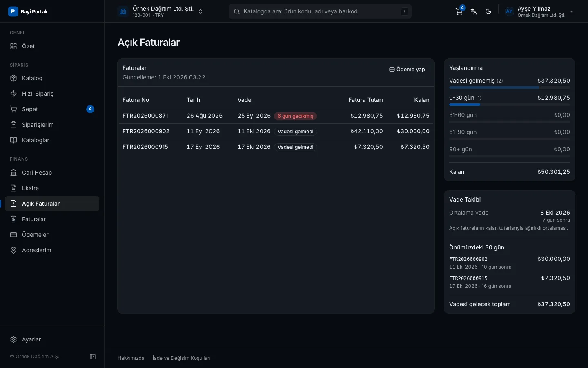The height and width of the screenshot is (368, 588).
Task: Open Ayarlar settings
Action: coord(52,339)
